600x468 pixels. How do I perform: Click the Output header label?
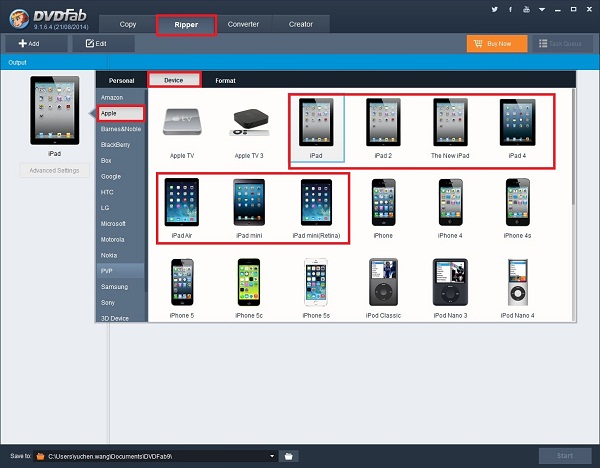pos(17,62)
